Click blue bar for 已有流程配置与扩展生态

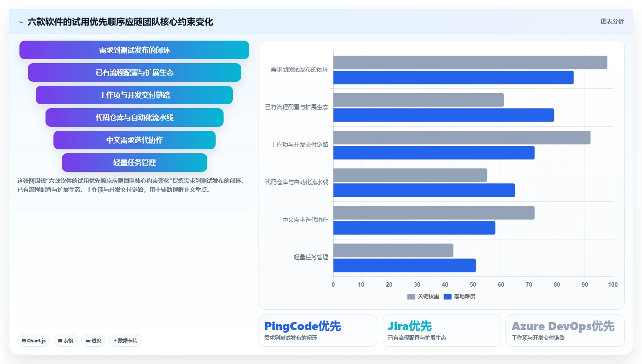click(x=444, y=115)
